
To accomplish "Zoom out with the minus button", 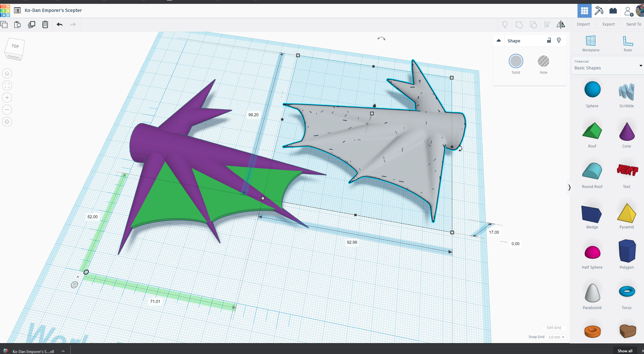I will coord(7,109).
